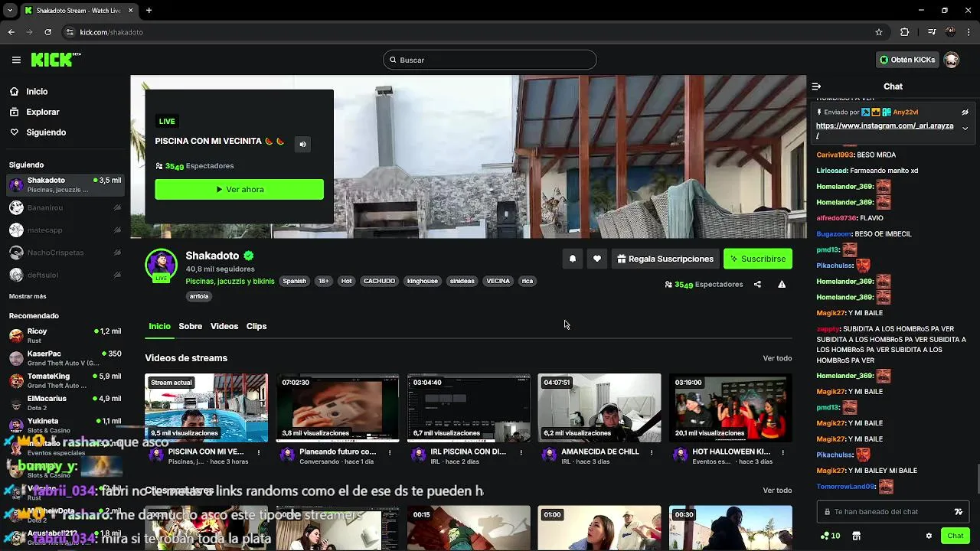Open the browser extensions puzzle icon
Screen dimensions: 980x551
[904, 32]
